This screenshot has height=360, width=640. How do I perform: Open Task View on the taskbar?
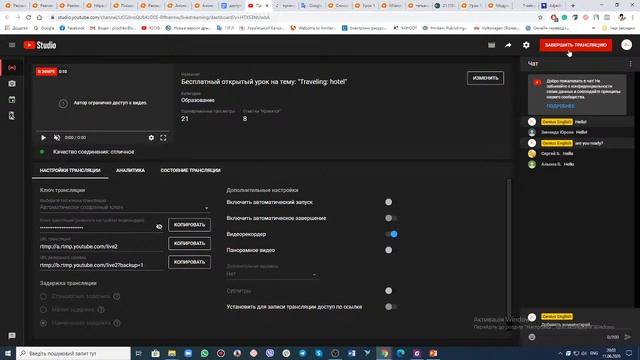click(138, 353)
